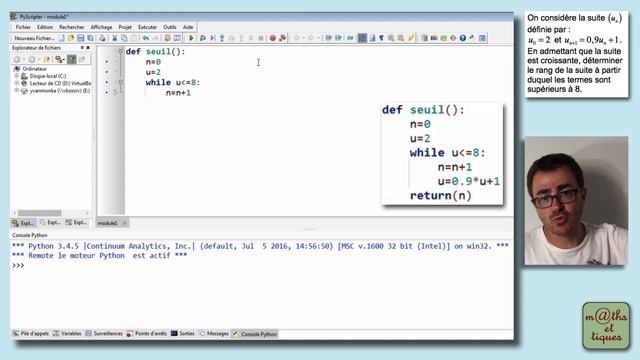
Task: Click file explorer Forward round button
Action: click(32, 59)
